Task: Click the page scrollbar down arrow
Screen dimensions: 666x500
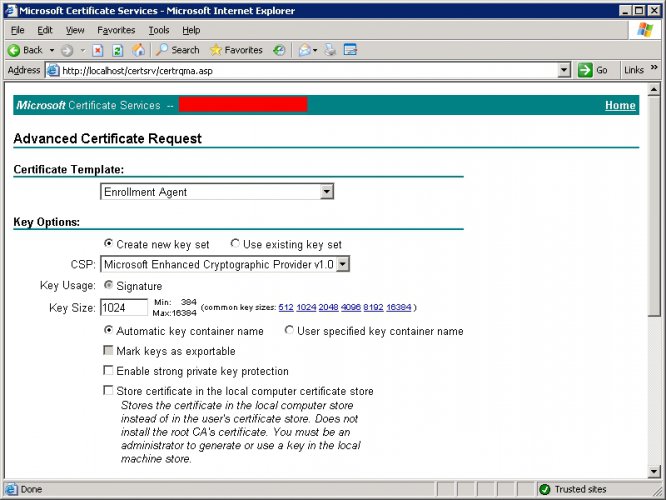Action: pyautogui.click(x=654, y=471)
